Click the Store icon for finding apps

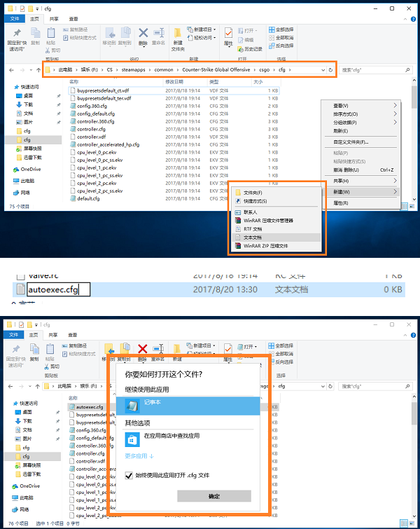(x=132, y=439)
